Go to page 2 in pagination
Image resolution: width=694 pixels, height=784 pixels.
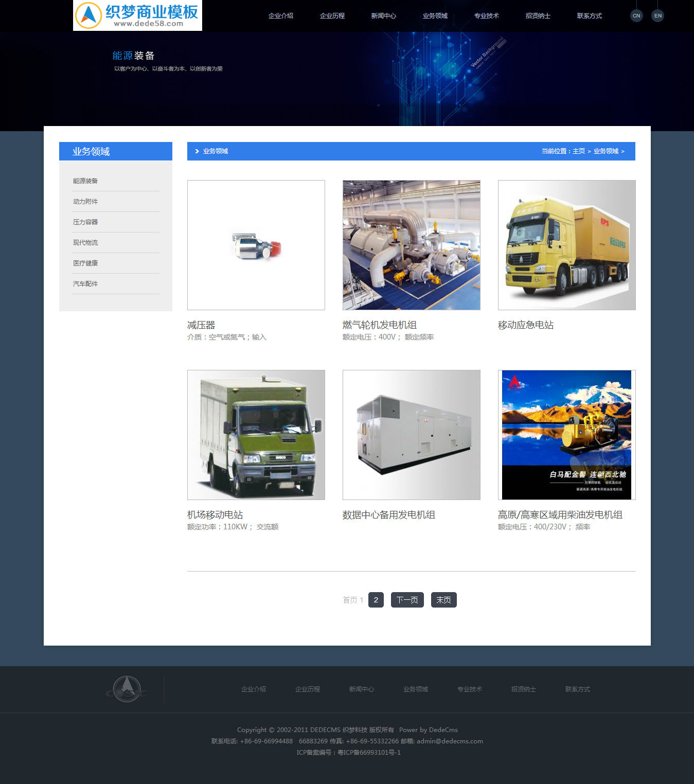(x=376, y=600)
